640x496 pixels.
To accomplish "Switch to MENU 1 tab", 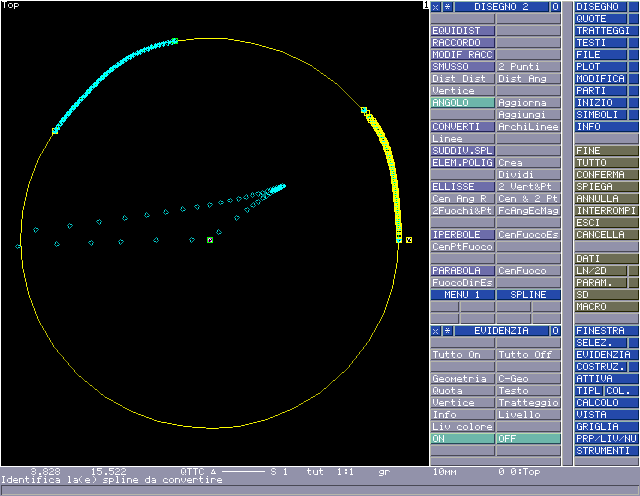I will pyautogui.click(x=463, y=295).
